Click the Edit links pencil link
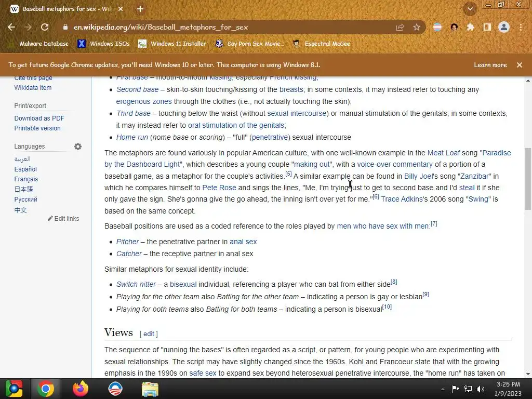The width and height of the screenshot is (532, 399). click(63, 219)
